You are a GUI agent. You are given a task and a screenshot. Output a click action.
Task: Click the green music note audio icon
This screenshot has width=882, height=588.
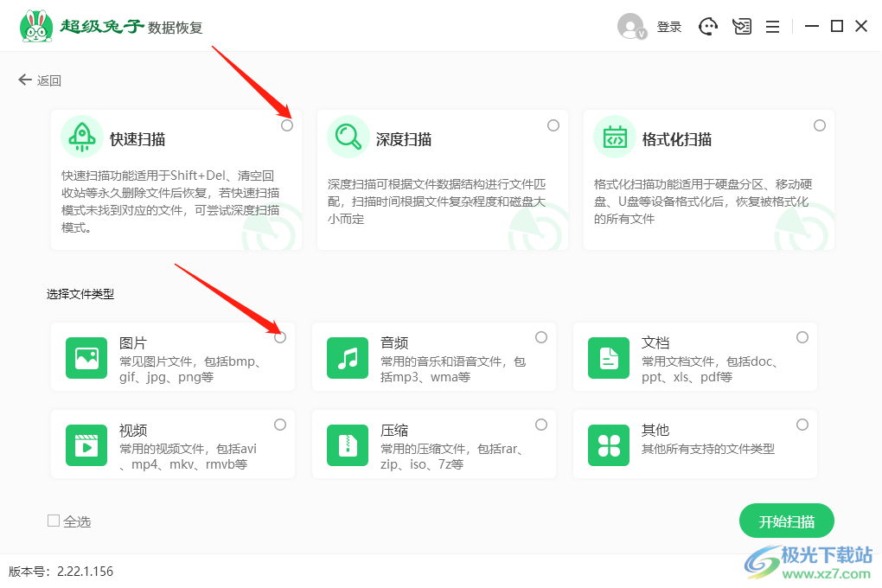348,358
